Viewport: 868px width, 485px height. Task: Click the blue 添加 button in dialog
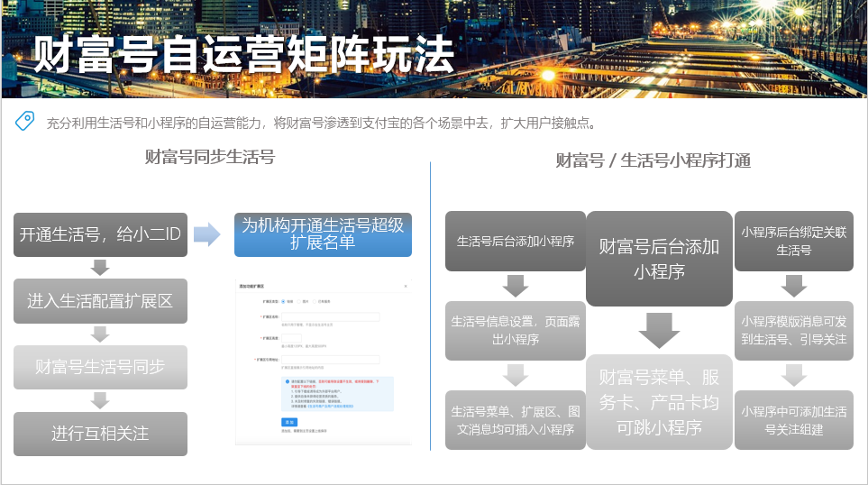[289, 423]
